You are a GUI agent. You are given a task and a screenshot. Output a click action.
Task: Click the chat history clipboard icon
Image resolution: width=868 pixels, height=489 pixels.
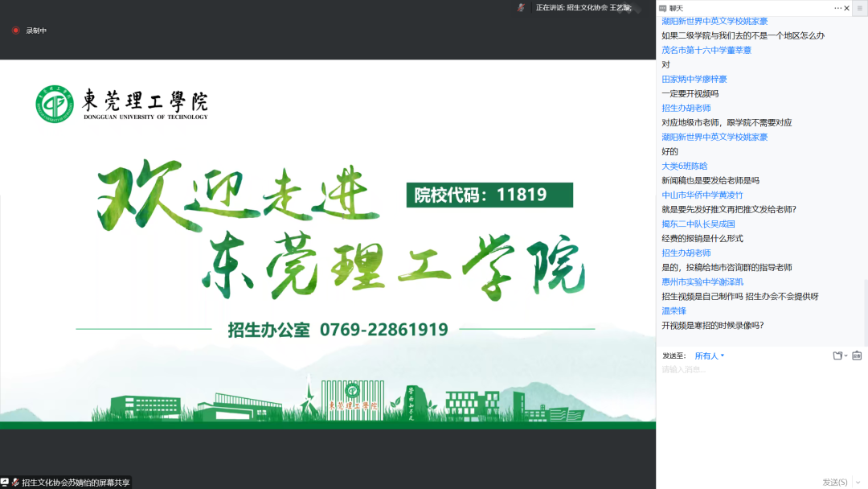tap(857, 355)
